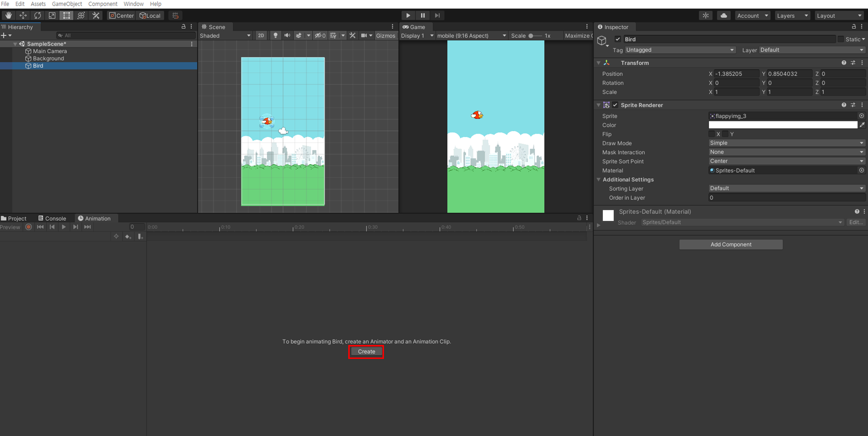Screen dimensions: 868x436
Task: Select the Hand tool in the toolbar
Action: click(8, 15)
